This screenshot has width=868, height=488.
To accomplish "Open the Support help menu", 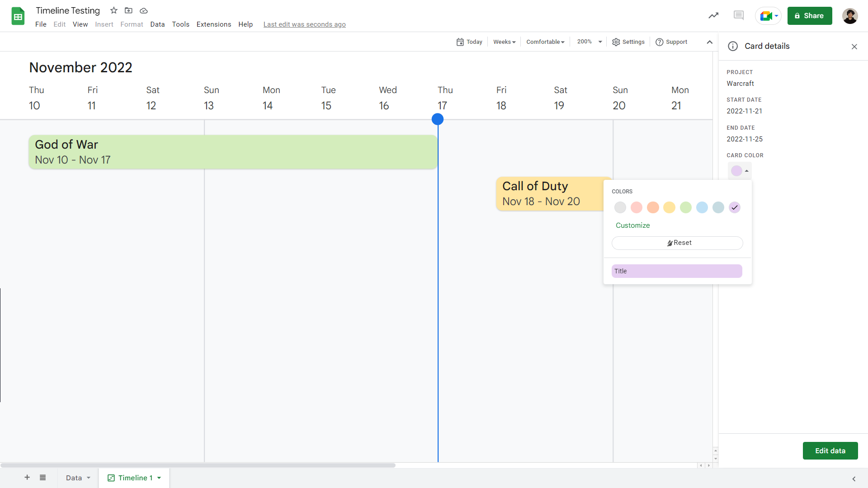I will pos(671,42).
